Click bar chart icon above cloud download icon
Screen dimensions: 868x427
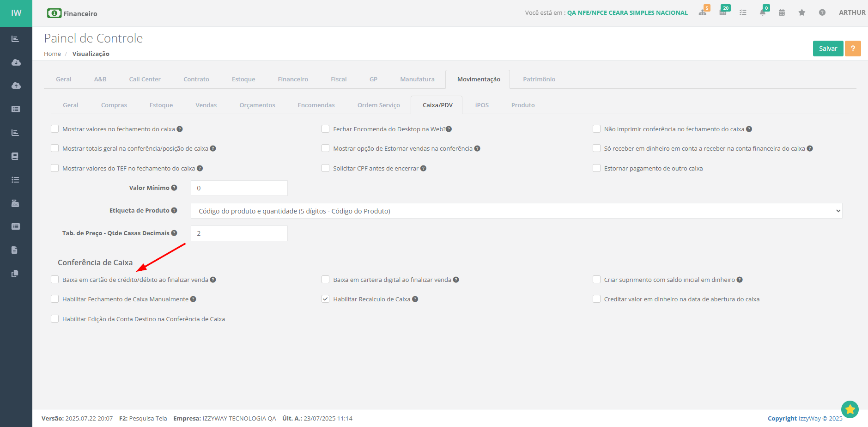pyautogui.click(x=15, y=39)
